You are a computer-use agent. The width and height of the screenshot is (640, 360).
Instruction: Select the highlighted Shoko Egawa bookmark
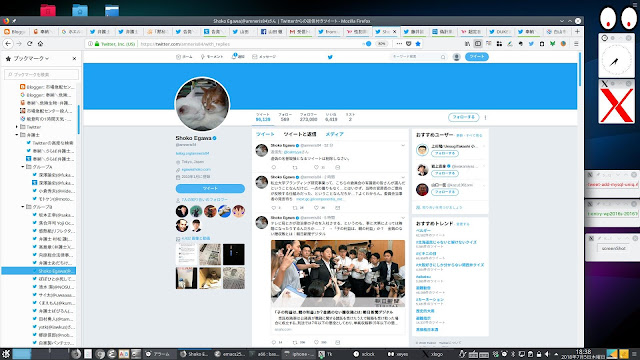point(39,271)
